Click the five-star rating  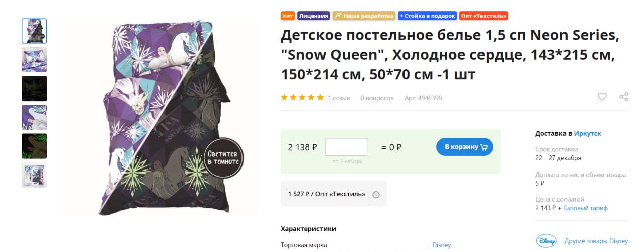[302, 98]
